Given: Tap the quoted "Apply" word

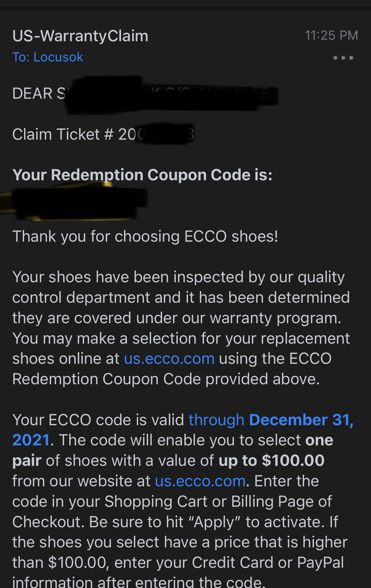Looking at the screenshot, I should (x=214, y=522).
